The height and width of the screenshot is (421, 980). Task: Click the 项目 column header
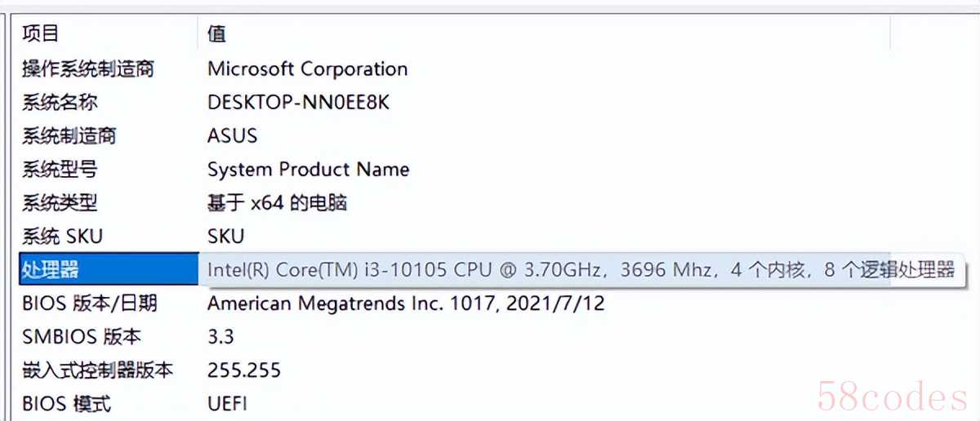pos(41,33)
